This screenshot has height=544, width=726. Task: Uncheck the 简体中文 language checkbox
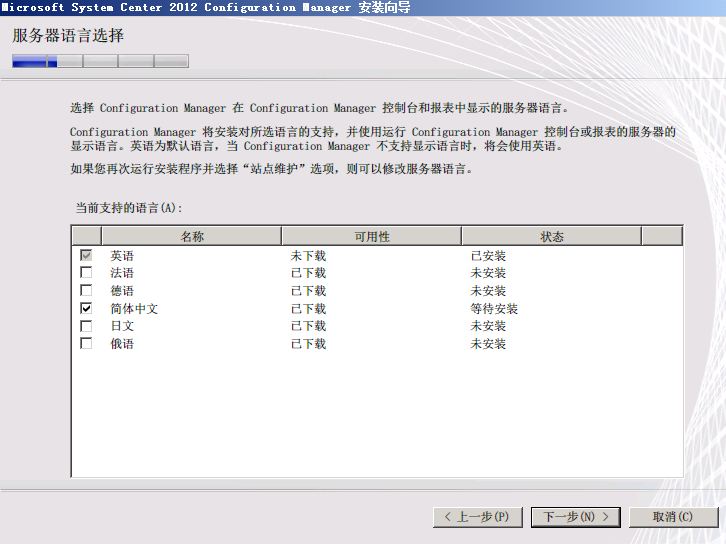(86, 308)
